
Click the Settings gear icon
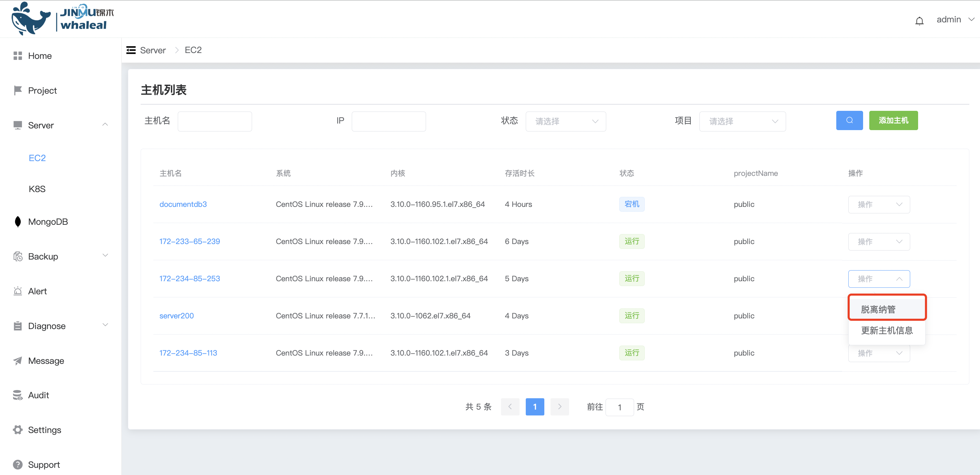tap(18, 430)
